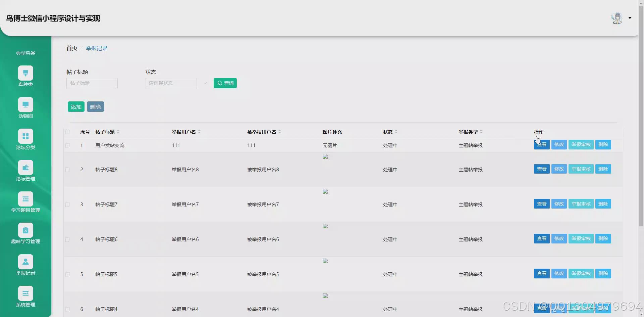Click the 查询 search button
The height and width of the screenshot is (317, 644).
[225, 83]
